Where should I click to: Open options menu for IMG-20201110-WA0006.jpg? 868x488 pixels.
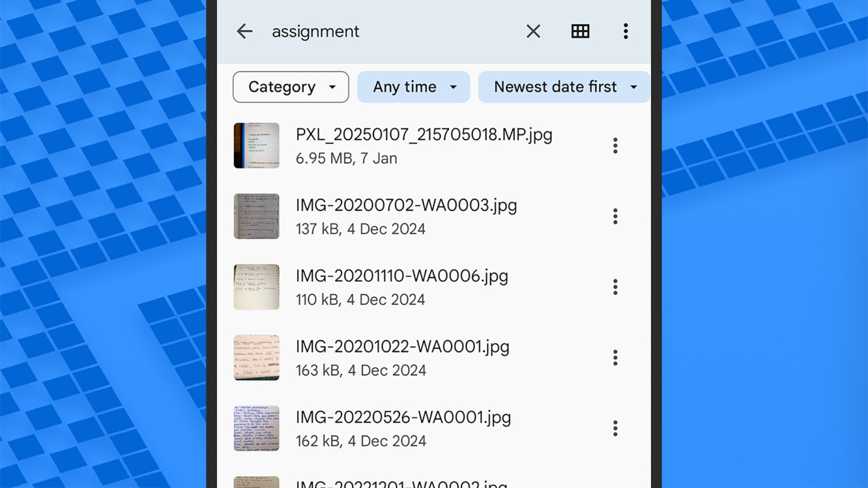tap(615, 286)
